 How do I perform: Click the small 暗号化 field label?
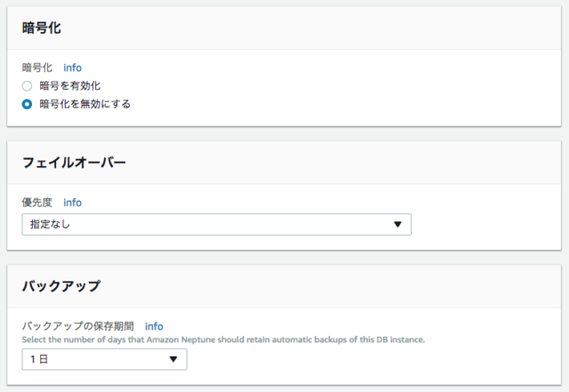click(x=37, y=68)
